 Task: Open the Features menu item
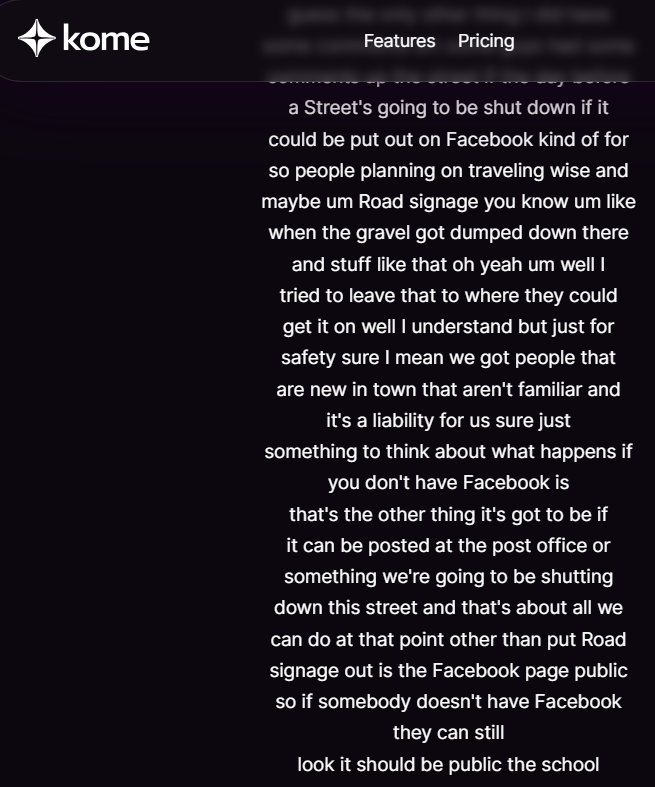pyautogui.click(x=399, y=41)
